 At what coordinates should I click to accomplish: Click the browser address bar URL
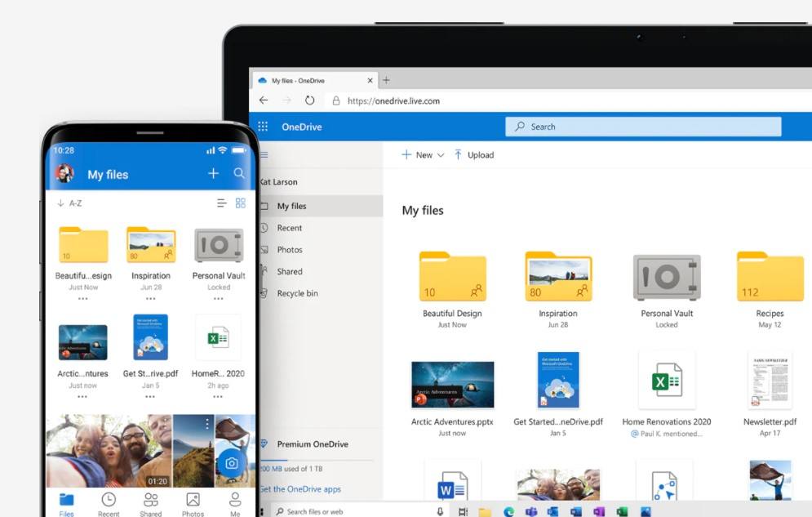393,101
